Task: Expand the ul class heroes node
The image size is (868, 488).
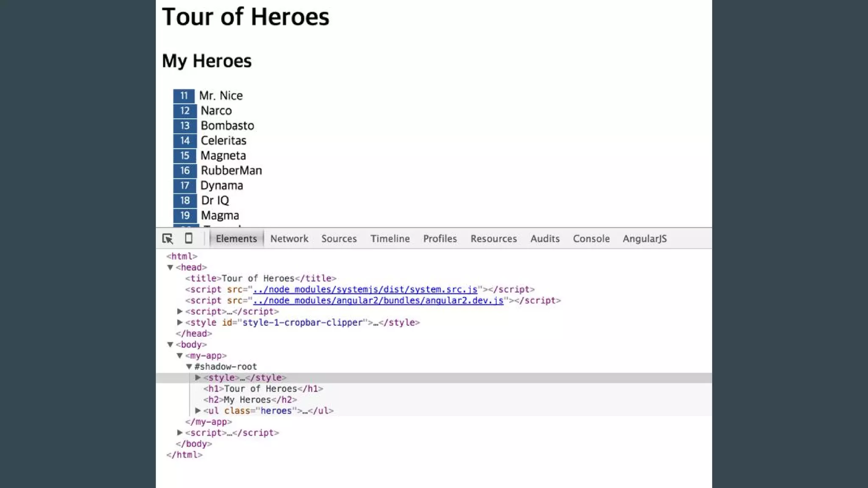Action: pyautogui.click(x=198, y=410)
